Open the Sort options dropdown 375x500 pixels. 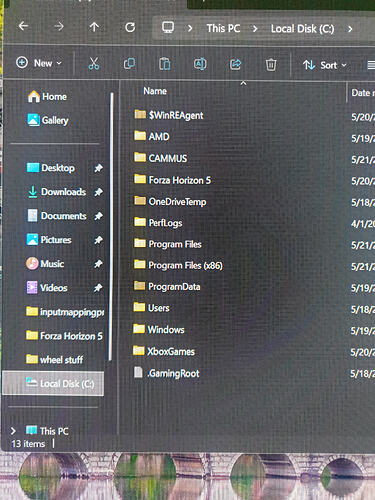(325, 65)
